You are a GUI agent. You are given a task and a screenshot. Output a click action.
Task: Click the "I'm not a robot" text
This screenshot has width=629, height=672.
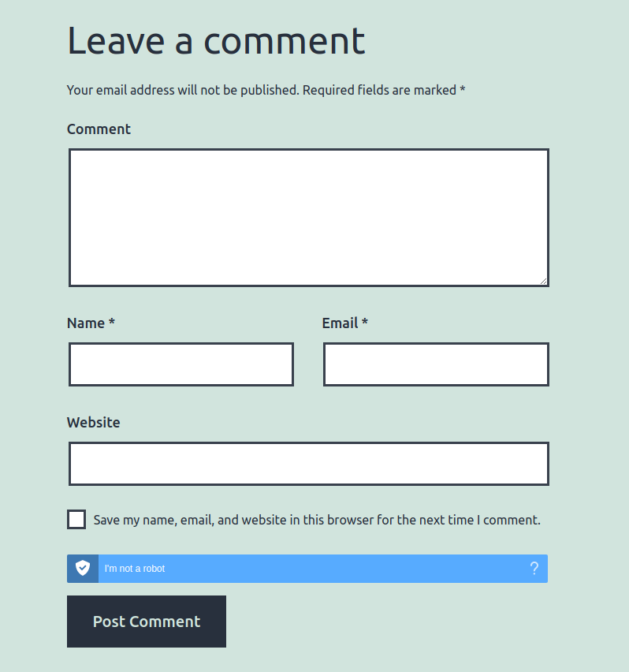coord(135,569)
